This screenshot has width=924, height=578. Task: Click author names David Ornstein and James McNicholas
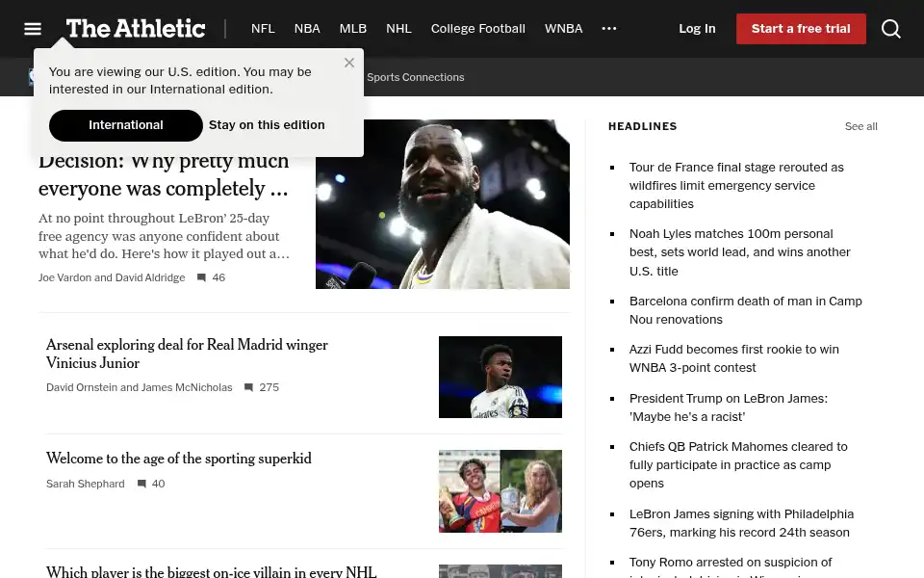139,387
